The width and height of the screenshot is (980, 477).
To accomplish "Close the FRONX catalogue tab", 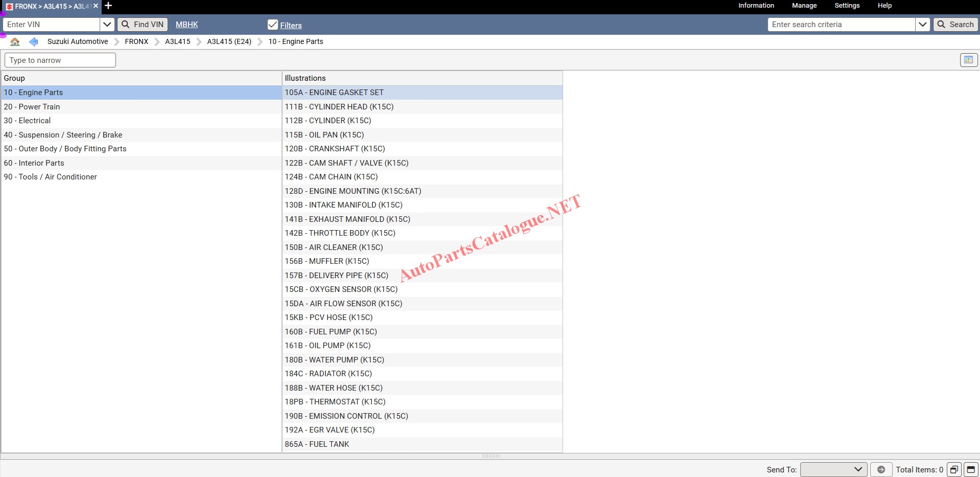I will click(x=96, y=6).
